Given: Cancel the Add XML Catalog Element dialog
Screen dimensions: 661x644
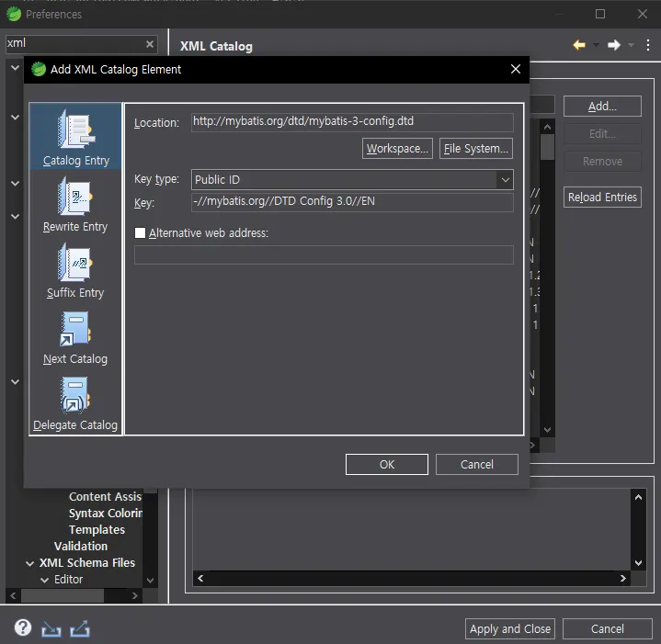Looking at the screenshot, I should pos(477,464).
